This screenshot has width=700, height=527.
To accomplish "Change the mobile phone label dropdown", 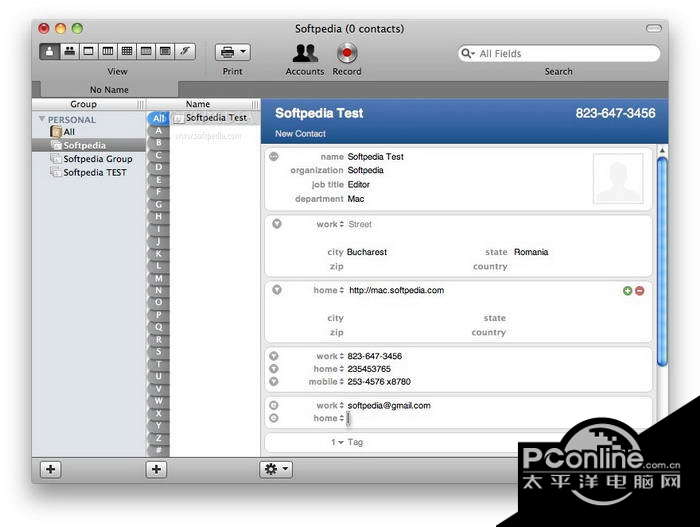I will (x=326, y=382).
